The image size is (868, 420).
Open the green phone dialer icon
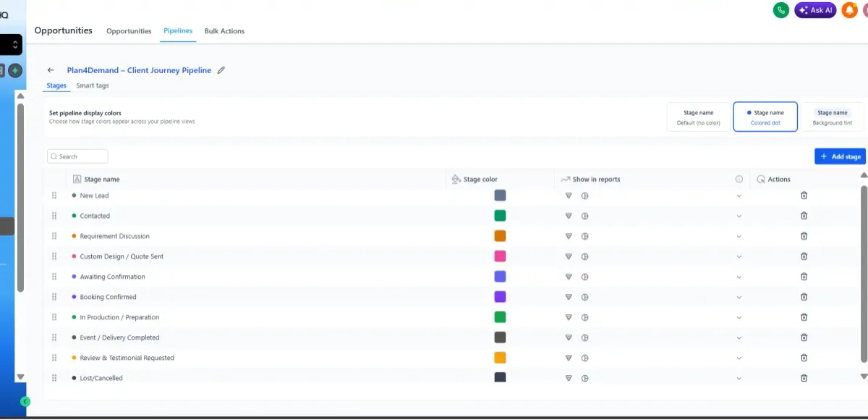click(x=780, y=10)
